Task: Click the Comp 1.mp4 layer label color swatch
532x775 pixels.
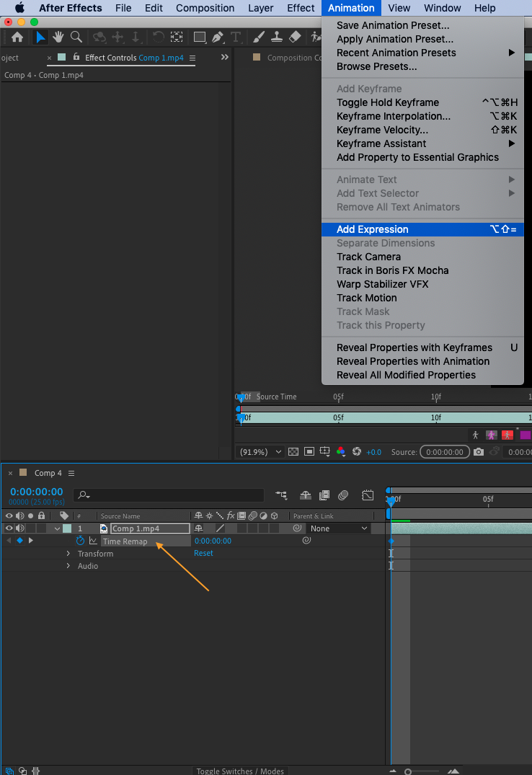Action: click(x=67, y=528)
